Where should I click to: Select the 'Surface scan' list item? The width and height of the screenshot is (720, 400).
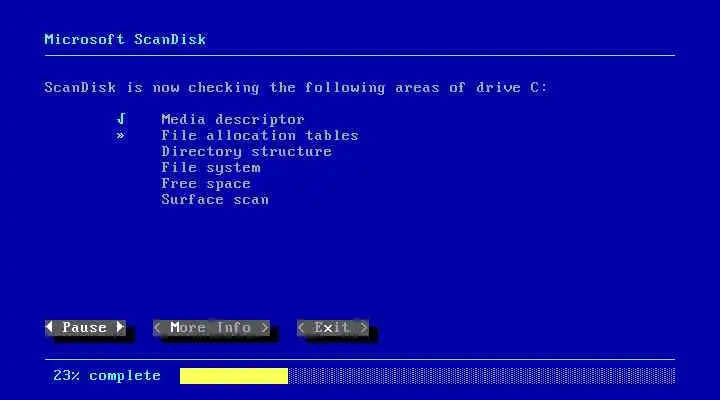click(215, 200)
